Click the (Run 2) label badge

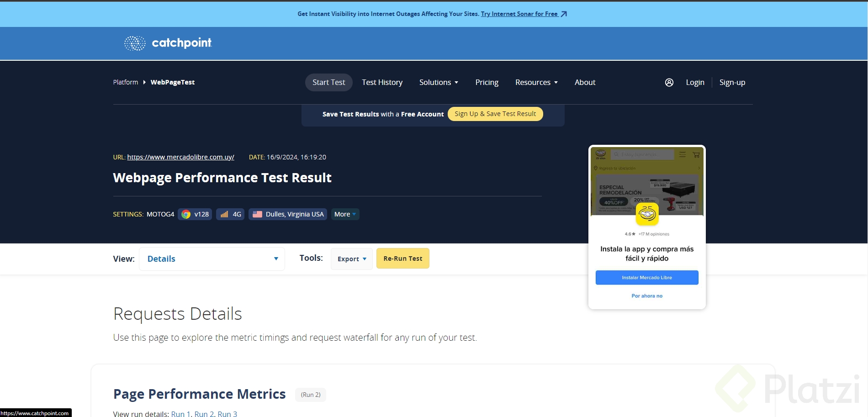click(x=311, y=395)
